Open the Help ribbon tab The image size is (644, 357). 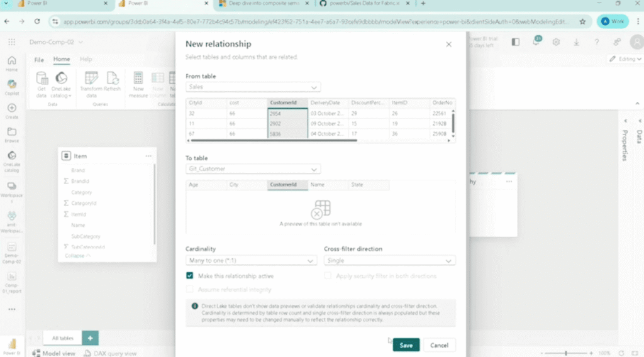pyautogui.click(x=86, y=59)
